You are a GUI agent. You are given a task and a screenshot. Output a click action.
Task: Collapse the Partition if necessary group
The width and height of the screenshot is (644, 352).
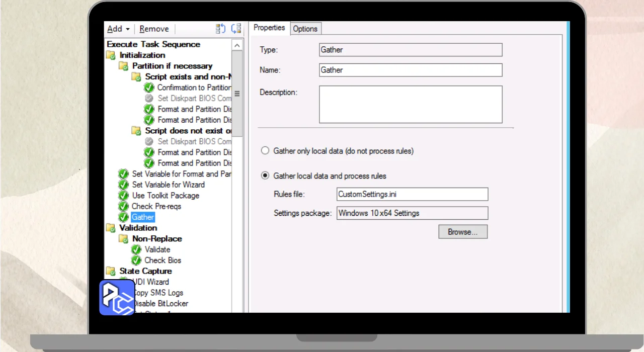click(123, 66)
